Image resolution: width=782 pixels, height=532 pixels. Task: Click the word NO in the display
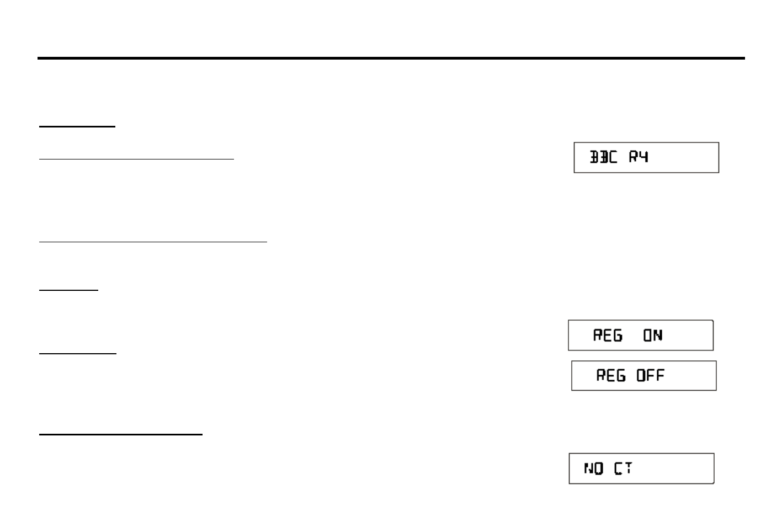pyautogui.click(x=594, y=469)
